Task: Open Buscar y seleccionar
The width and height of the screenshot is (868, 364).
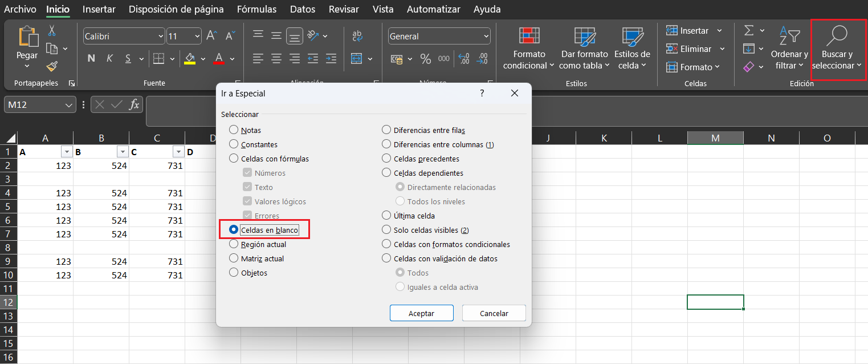Action: pyautogui.click(x=838, y=48)
